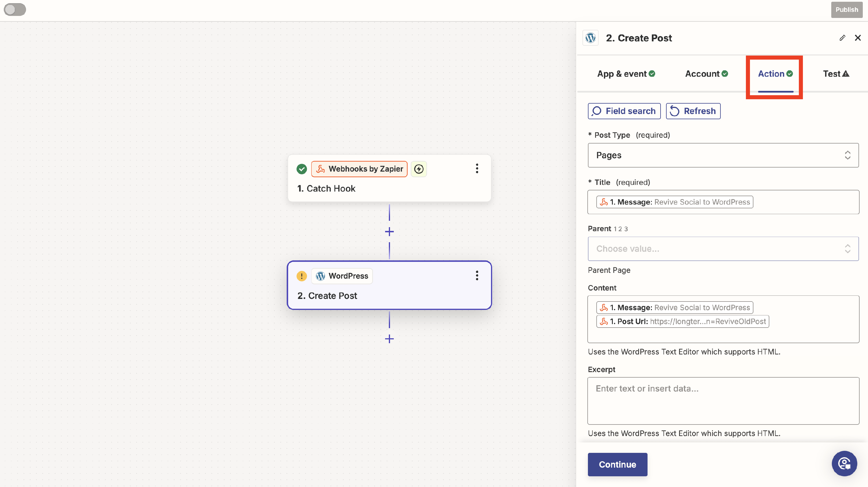Image resolution: width=868 pixels, height=487 pixels.
Task: Add step between Catch Hook and WordPress
Action: click(x=389, y=231)
